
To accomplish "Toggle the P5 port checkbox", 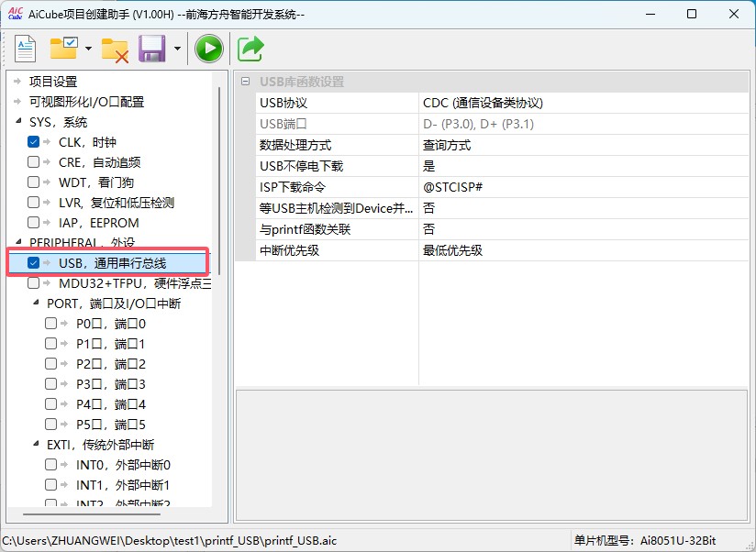I will pyautogui.click(x=50, y=424).
